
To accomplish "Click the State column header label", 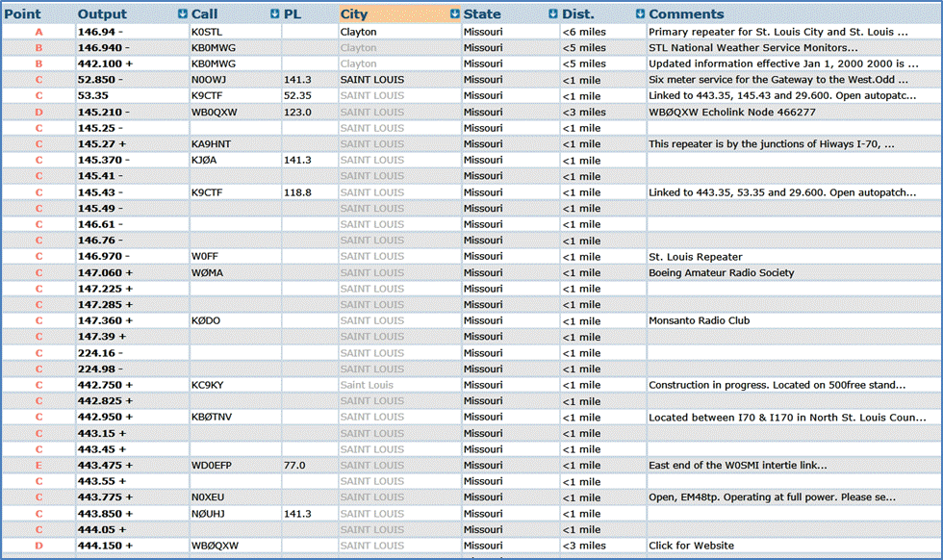I will 482,13.
